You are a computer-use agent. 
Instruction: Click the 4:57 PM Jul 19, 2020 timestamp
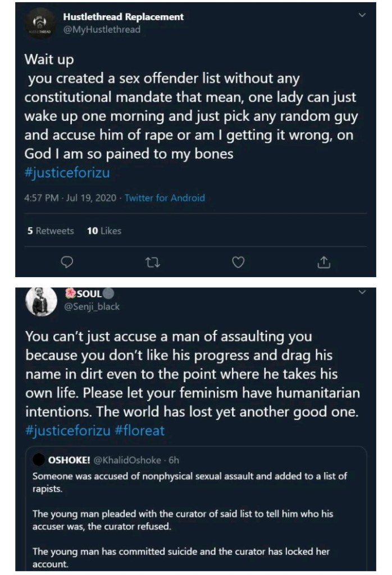(70, 198)
